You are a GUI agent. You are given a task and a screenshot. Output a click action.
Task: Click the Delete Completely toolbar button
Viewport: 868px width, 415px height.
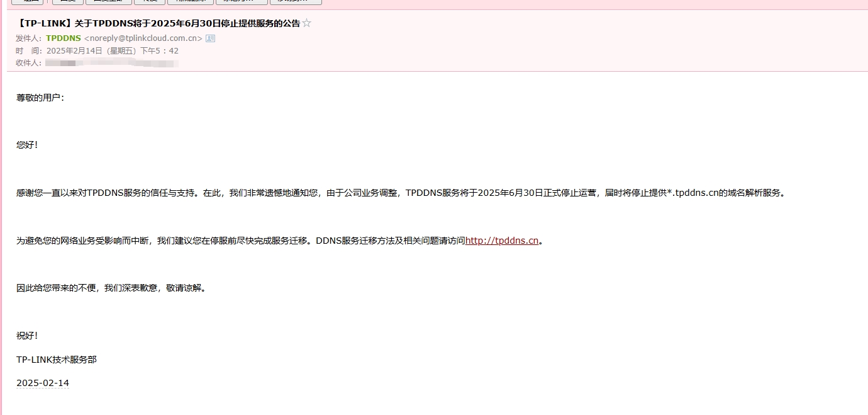click(x=189, y=2)
